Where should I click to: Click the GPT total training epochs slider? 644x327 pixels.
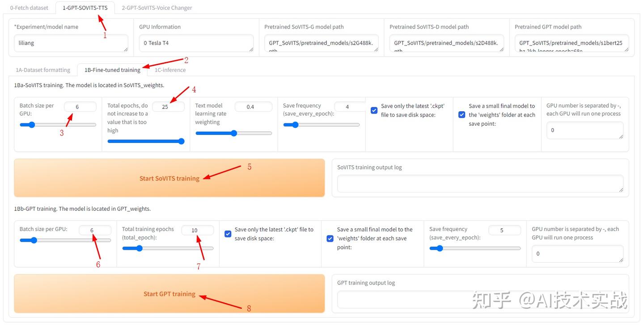tap(168, 248)
